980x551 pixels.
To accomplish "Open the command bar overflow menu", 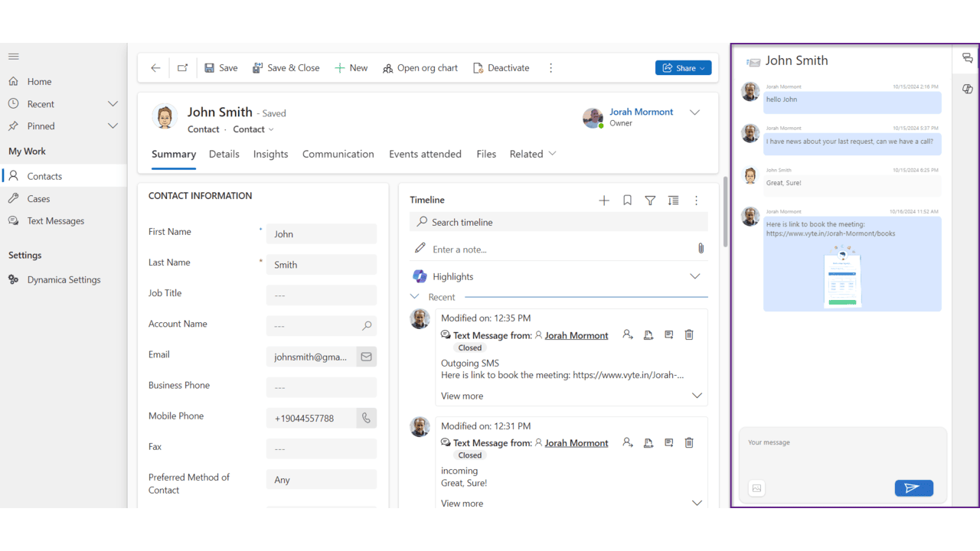I will click(550, 68).
